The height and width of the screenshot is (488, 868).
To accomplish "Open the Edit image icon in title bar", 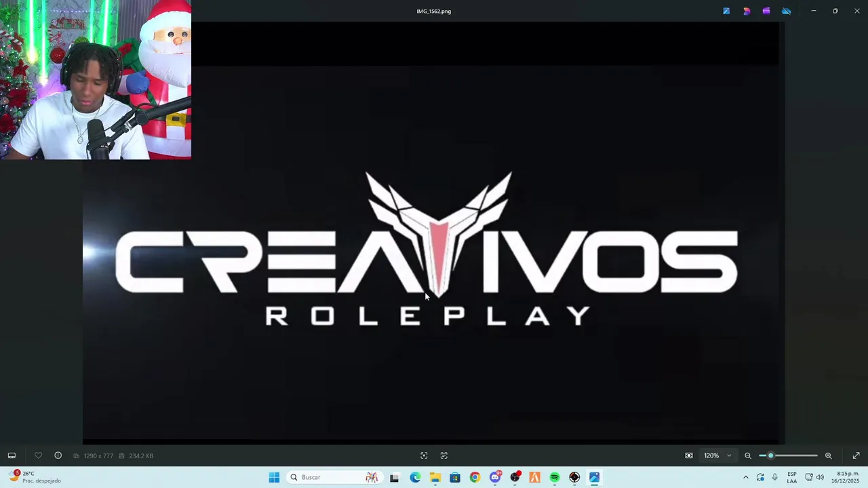I will 726,11.
